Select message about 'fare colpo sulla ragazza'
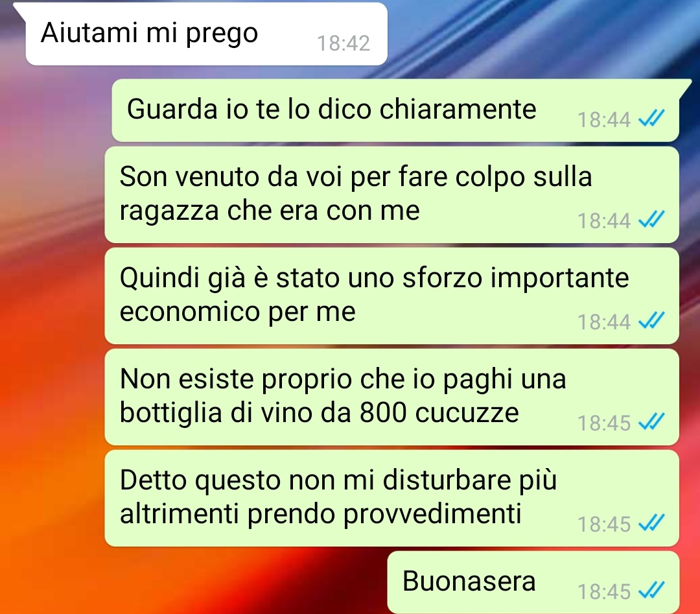Image resolution: width=700 pixels, height=614 pixels. [x=391, y=195]
